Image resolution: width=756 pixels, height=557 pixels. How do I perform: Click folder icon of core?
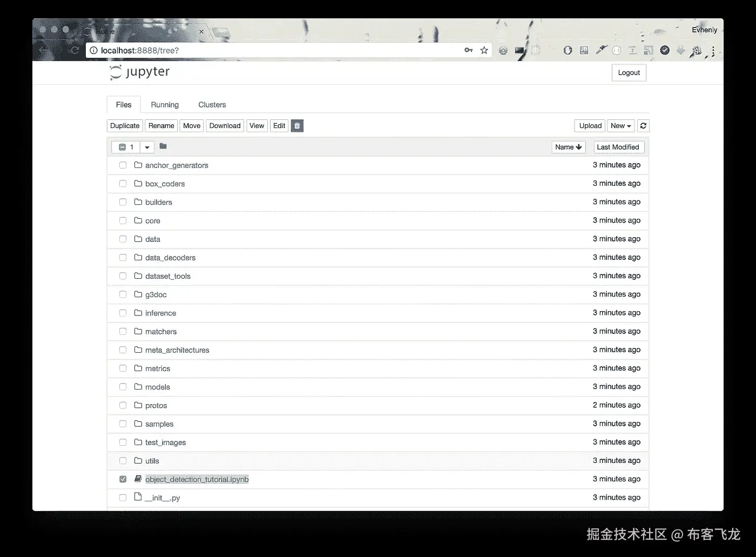coord(138,220)
